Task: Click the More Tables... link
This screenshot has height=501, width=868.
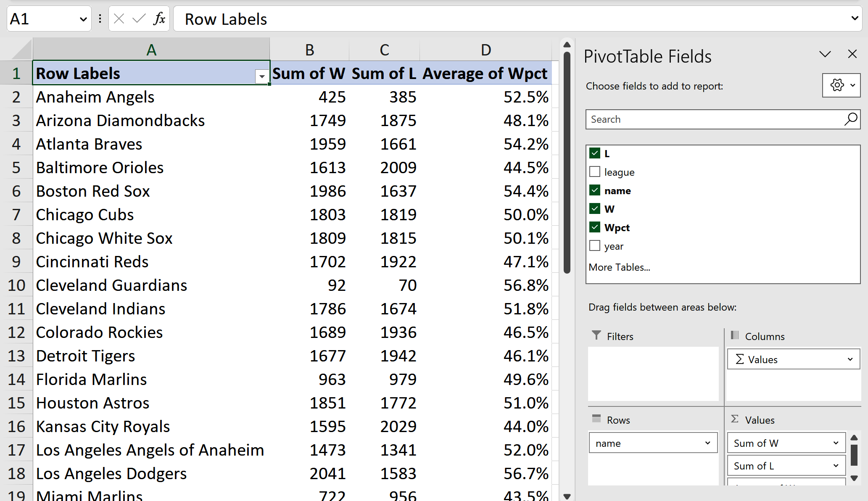Action: click(620, 267)
